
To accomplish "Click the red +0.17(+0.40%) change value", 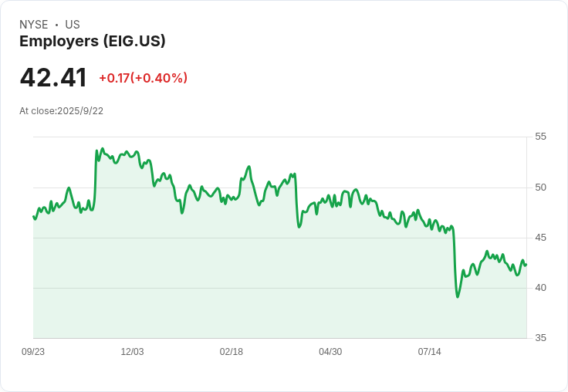I will (143, 78).
